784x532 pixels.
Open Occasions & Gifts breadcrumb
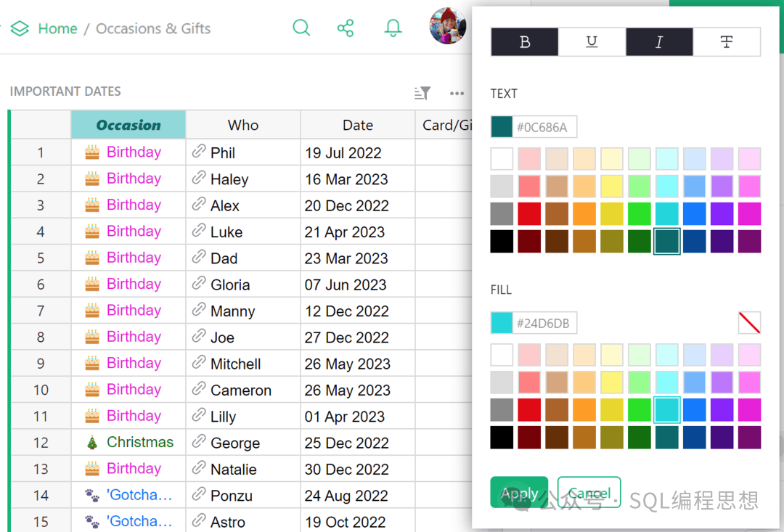coord(153,28)
